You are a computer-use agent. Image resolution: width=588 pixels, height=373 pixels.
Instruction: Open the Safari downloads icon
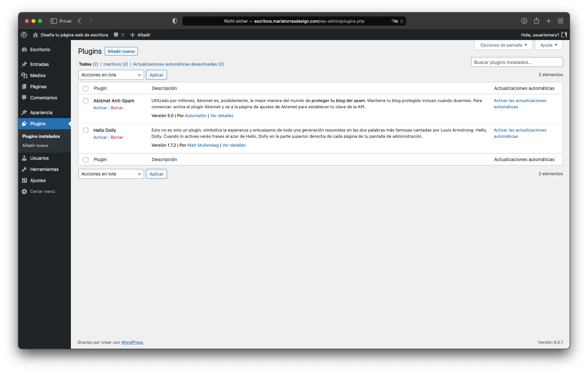524,21
